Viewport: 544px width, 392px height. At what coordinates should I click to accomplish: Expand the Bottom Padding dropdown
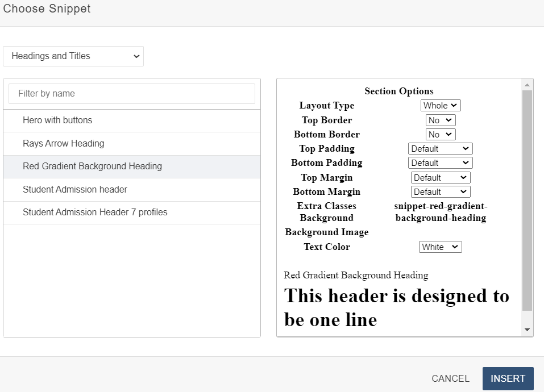tap(441, 163)
